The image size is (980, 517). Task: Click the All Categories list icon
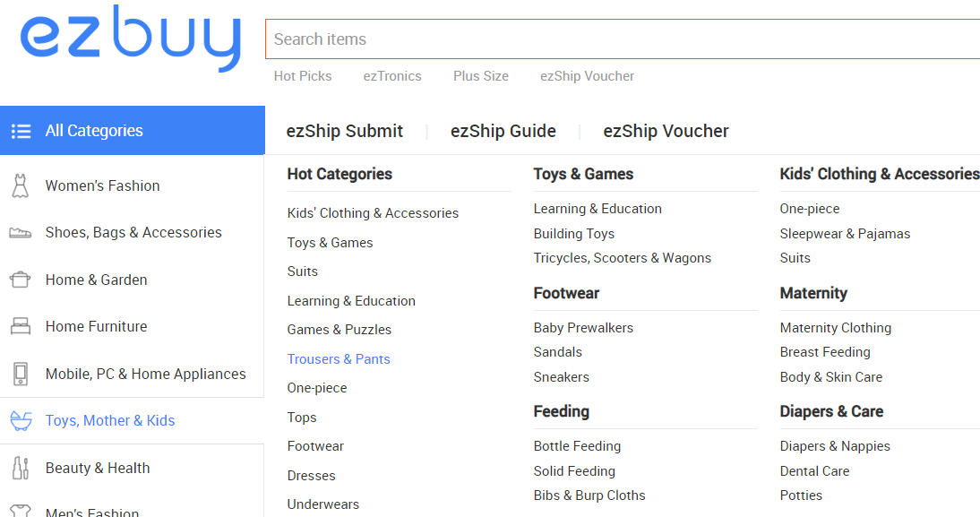click(21, 131)
